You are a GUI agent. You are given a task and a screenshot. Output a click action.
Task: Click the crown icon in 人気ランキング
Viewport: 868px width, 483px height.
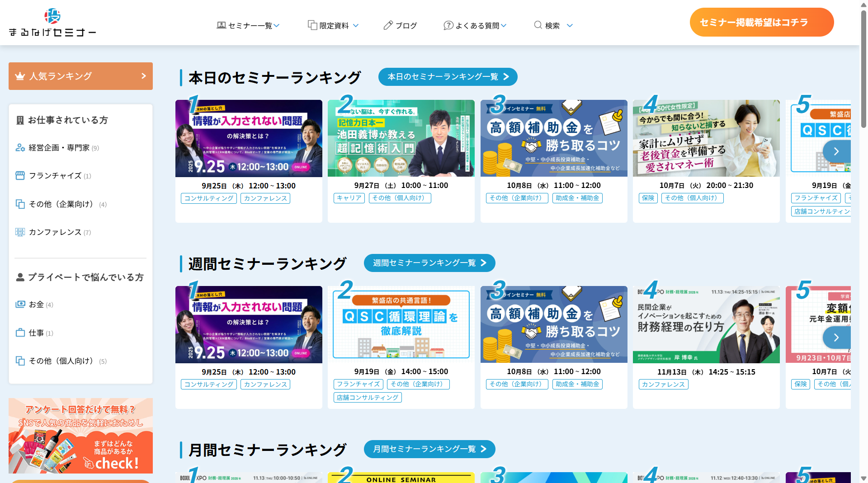point(20,76)
